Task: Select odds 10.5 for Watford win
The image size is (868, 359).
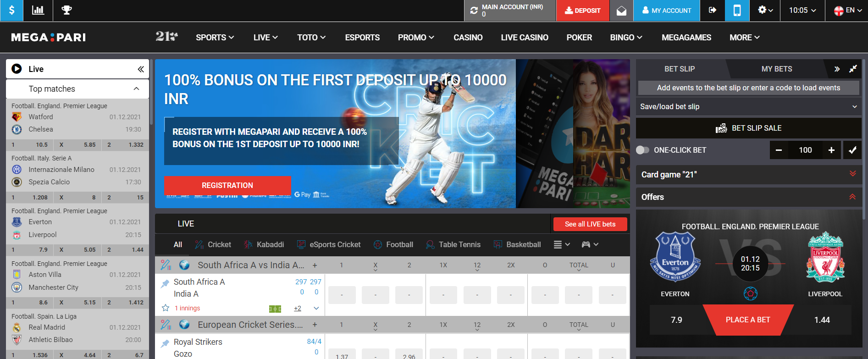Action: (x=30, y=145)
